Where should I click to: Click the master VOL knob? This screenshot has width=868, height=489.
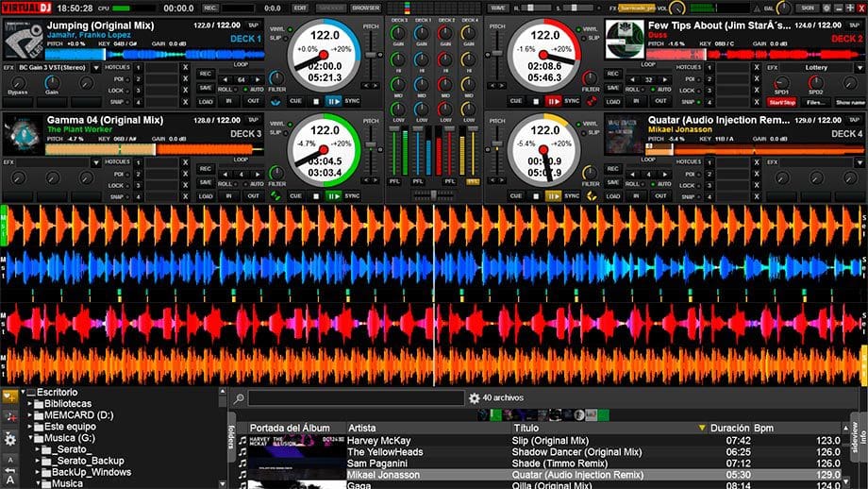(x=676, y=8)
